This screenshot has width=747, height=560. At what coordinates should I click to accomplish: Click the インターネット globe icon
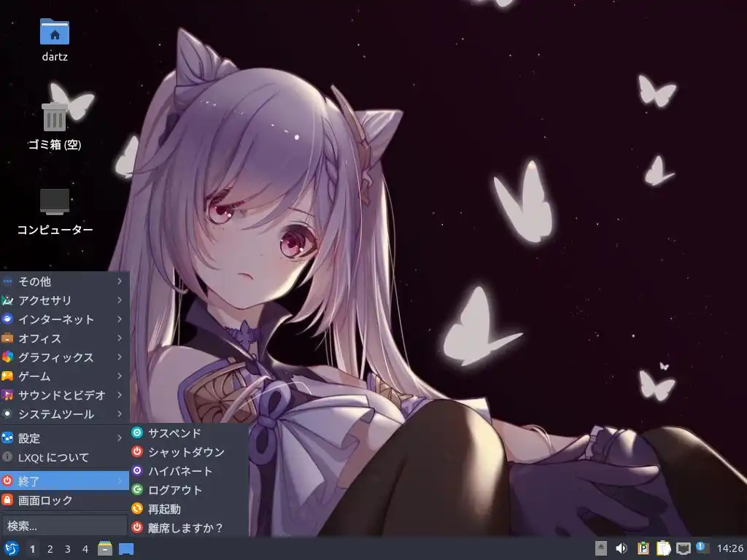tap(7, 319)
